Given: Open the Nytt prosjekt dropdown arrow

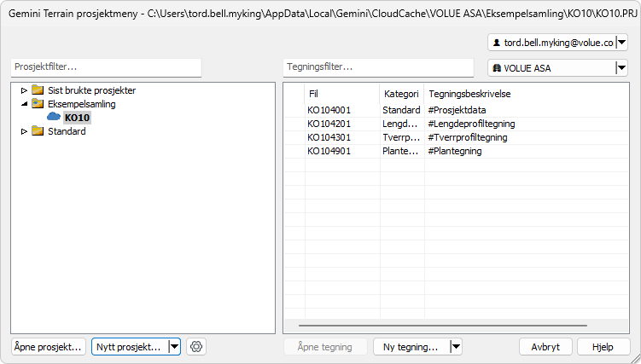Looking at the screenshot, I should coord(174,347).
